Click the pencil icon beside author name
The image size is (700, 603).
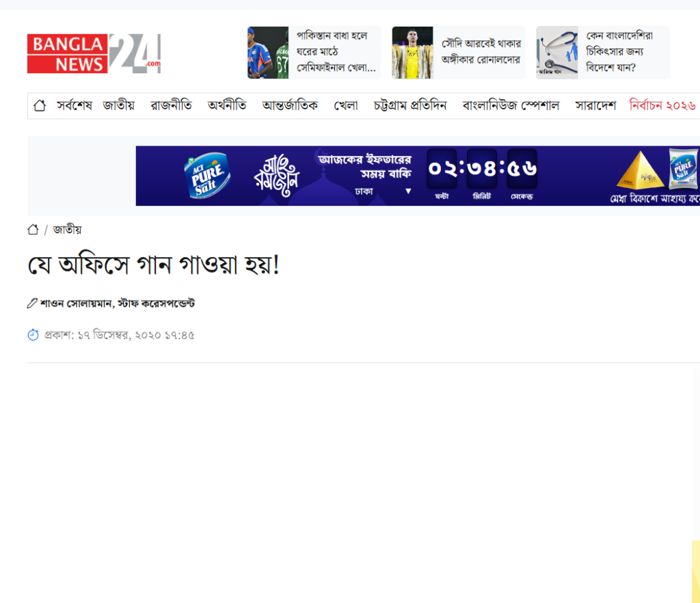tap(32, 303)
